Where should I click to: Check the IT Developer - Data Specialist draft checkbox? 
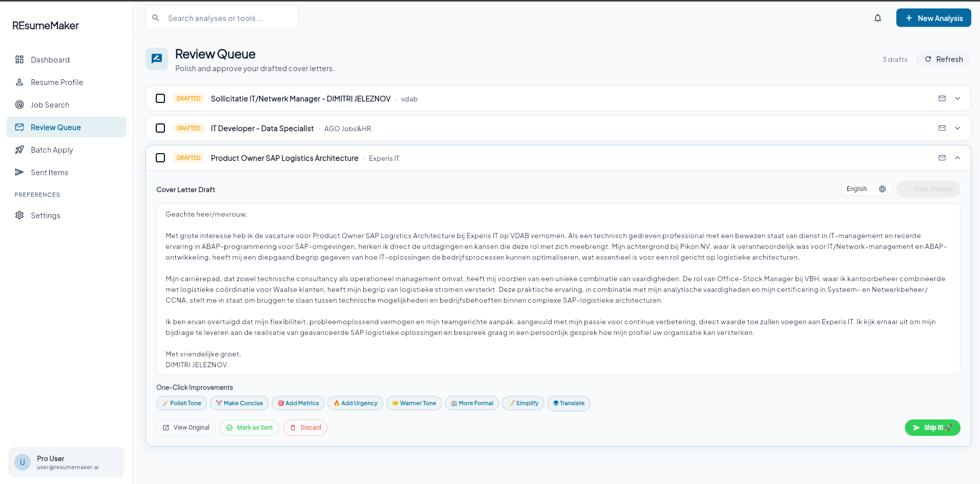coord(160,128)
